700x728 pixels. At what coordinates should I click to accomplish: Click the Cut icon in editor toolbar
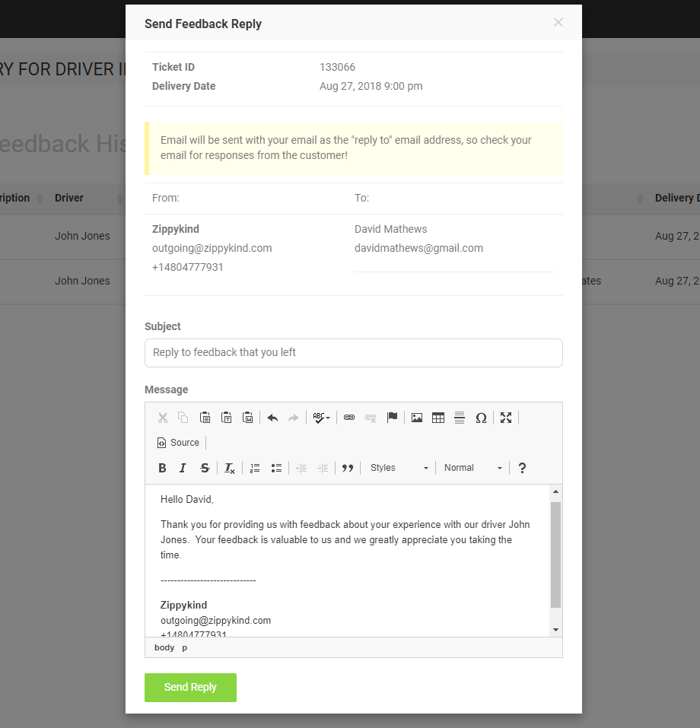click(163, 418)
